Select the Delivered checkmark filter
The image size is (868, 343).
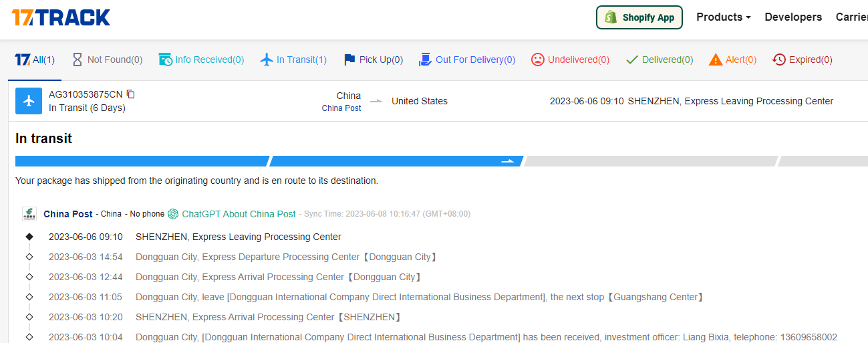pos(659,60)
